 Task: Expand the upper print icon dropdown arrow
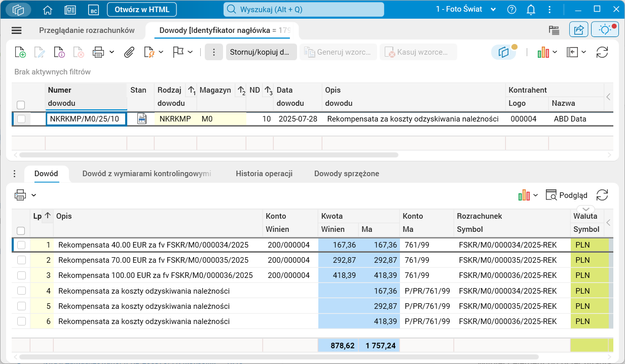[x=112, y=52]
